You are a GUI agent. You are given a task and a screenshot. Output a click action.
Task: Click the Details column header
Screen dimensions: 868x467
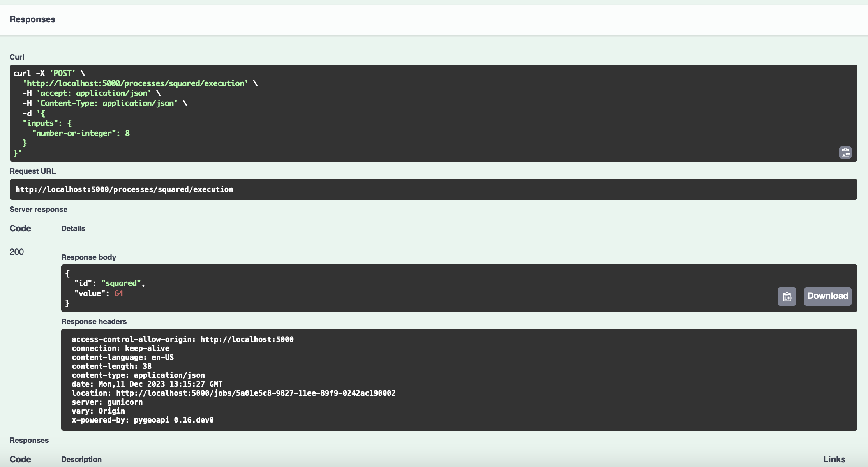pyautogui.click(x=73, y=229)
